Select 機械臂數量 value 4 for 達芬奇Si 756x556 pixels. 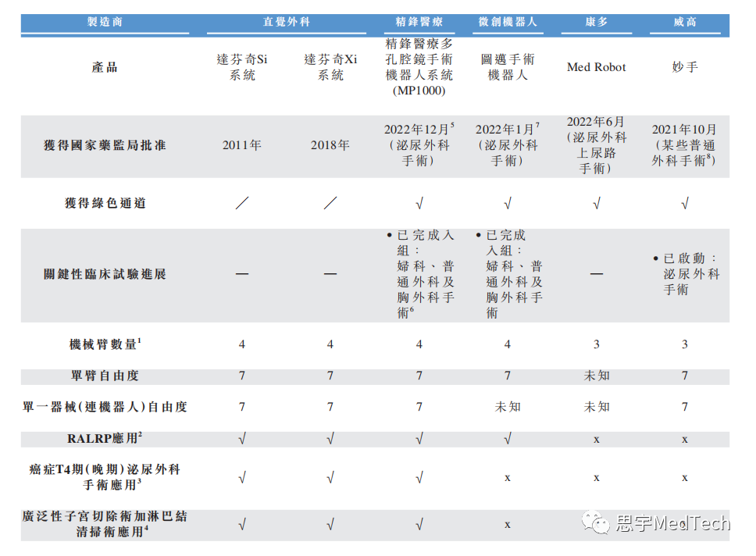click(242, 345)
